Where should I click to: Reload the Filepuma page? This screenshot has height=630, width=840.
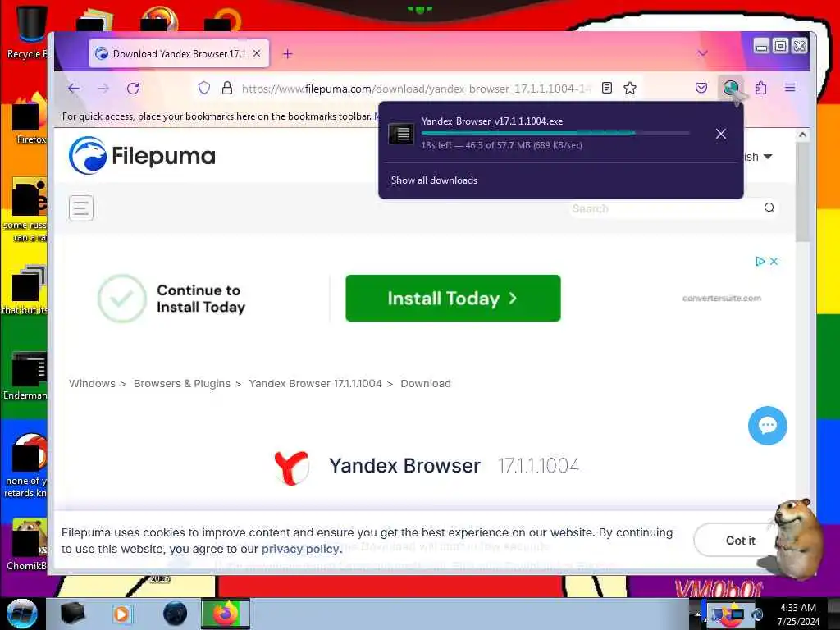tap(133, 89)
